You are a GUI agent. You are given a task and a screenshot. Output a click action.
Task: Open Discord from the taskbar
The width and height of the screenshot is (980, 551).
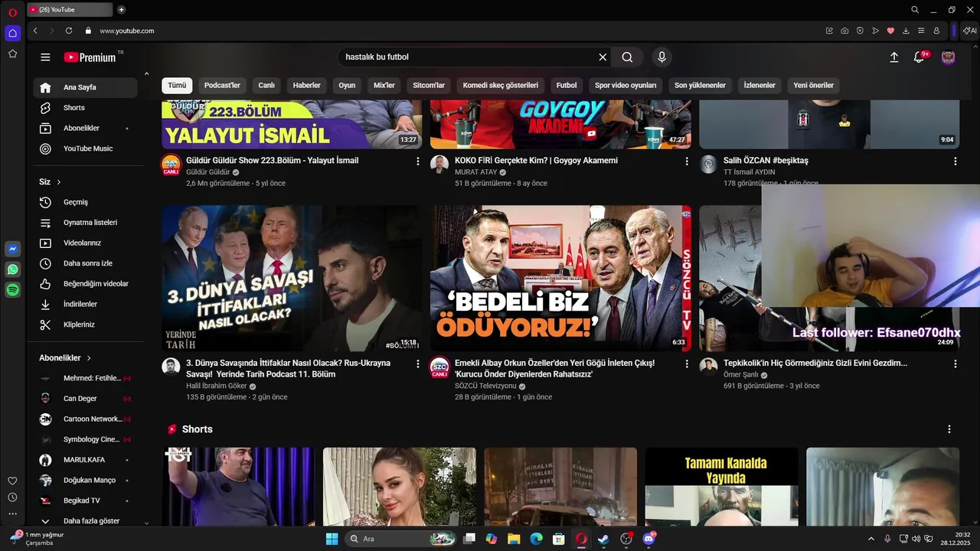pyautogui.click(x=649, y=539)
